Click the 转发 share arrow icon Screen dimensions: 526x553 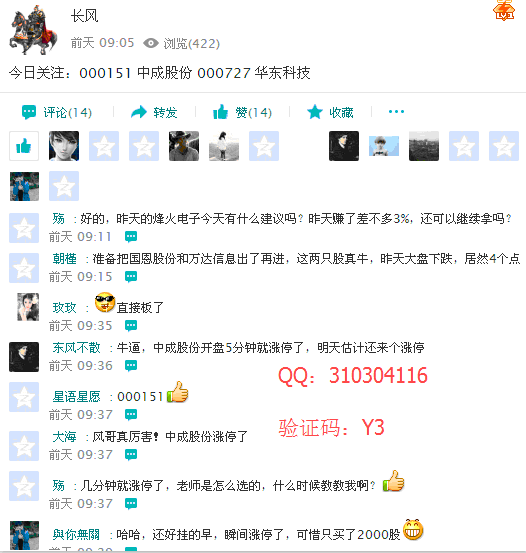138,112
